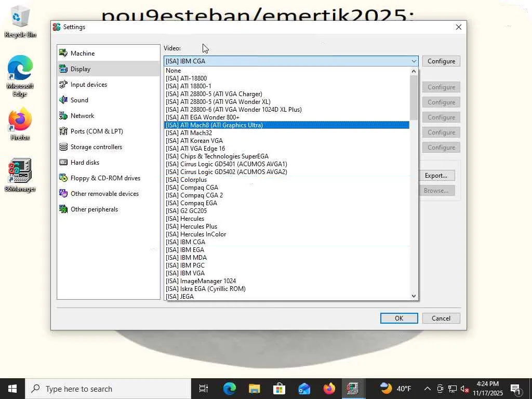This screenshot has width=532, height=399.
Task: Open the notification center icon
Action: click(x=515, y=389)
